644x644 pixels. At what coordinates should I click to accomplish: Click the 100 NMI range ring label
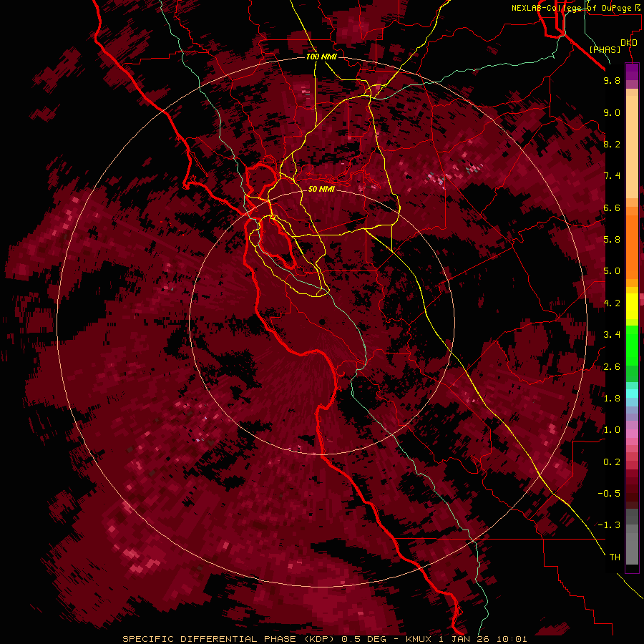[321, 57]
